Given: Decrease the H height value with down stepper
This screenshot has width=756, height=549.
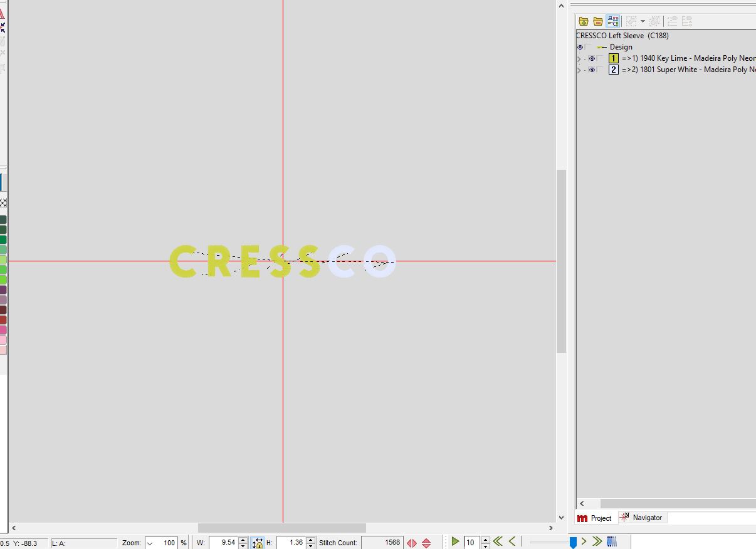Looking at the screenshot, I should click(x=310, y=546).
